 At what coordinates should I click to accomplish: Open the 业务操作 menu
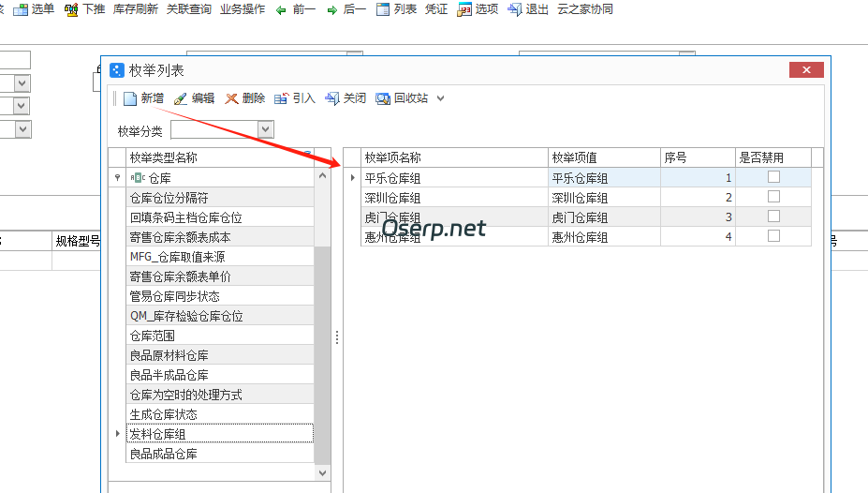coord(243,9)
